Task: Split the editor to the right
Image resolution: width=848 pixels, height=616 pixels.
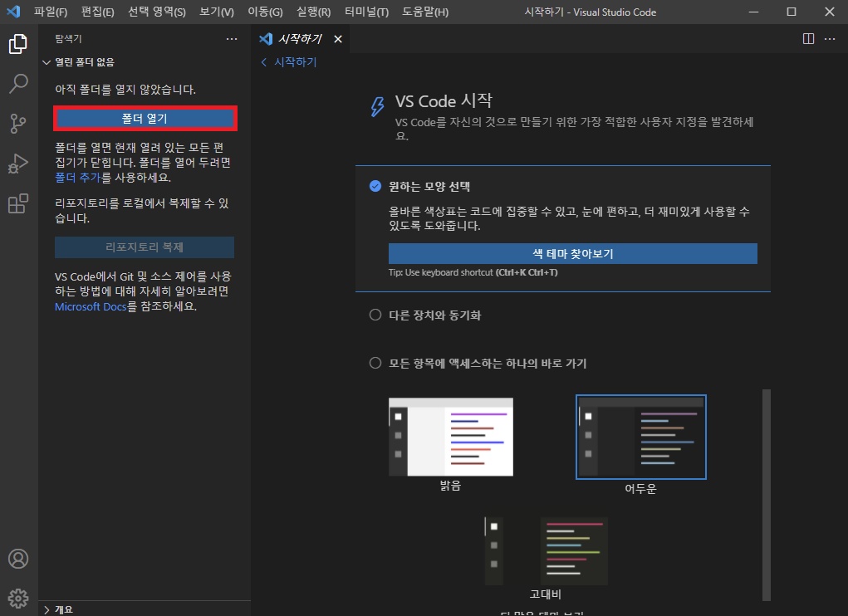Action: point(808,39)
